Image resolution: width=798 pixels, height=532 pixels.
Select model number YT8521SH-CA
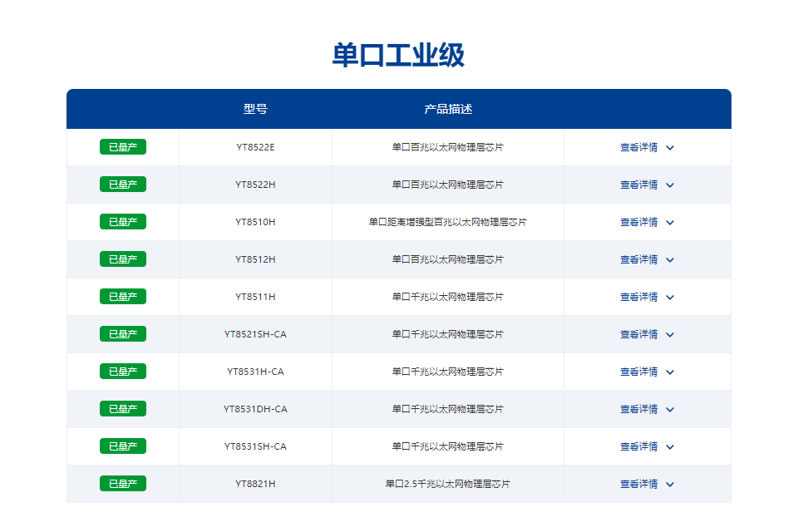coord(255,334)
